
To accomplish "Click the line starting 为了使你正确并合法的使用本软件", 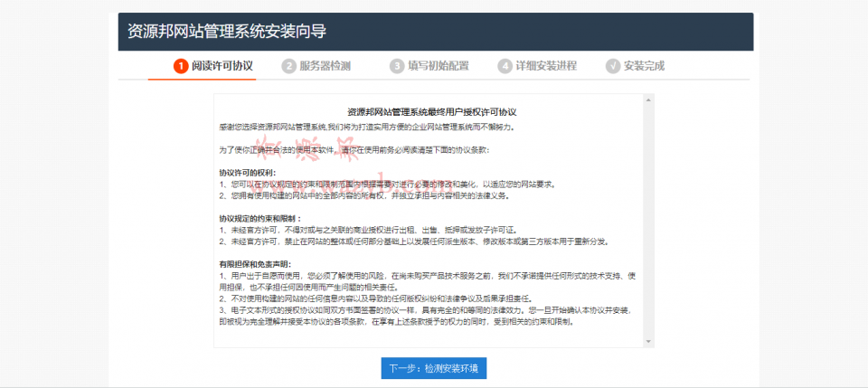I will [354, 150].
